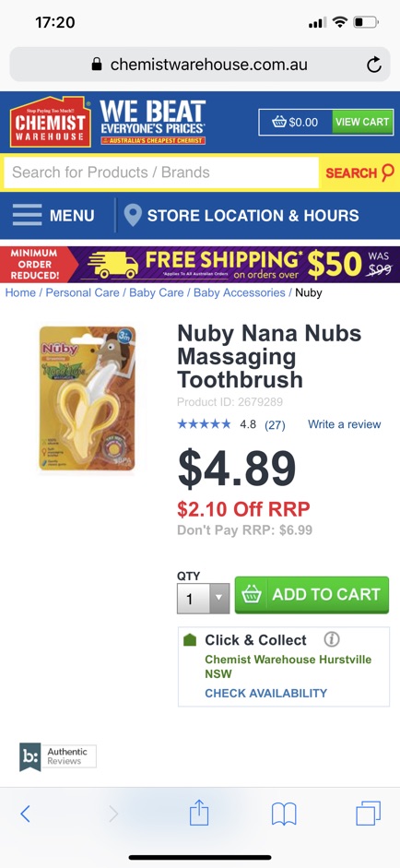Click the VIEW CART button

click(x=362, y=122)
